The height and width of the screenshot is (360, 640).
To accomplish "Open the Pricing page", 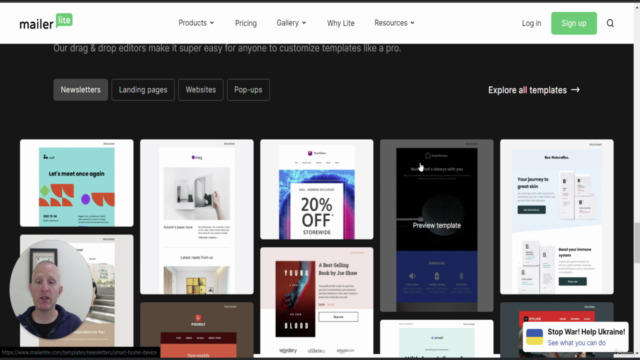I will [x=246, y=23].
